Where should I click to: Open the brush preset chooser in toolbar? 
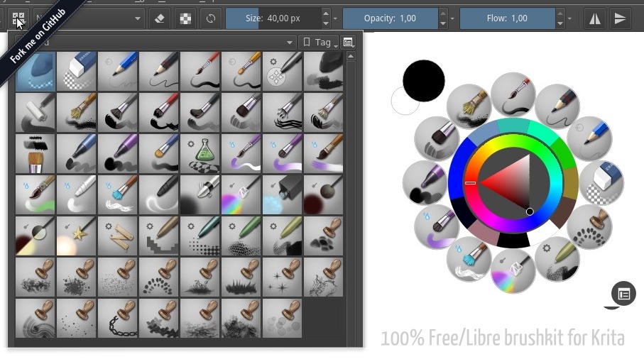click(18, 18)
